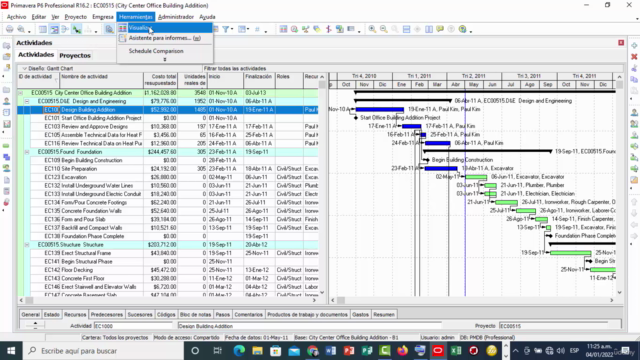
Task: Click the Print icon in the toolbar
Action: [9, 29]
